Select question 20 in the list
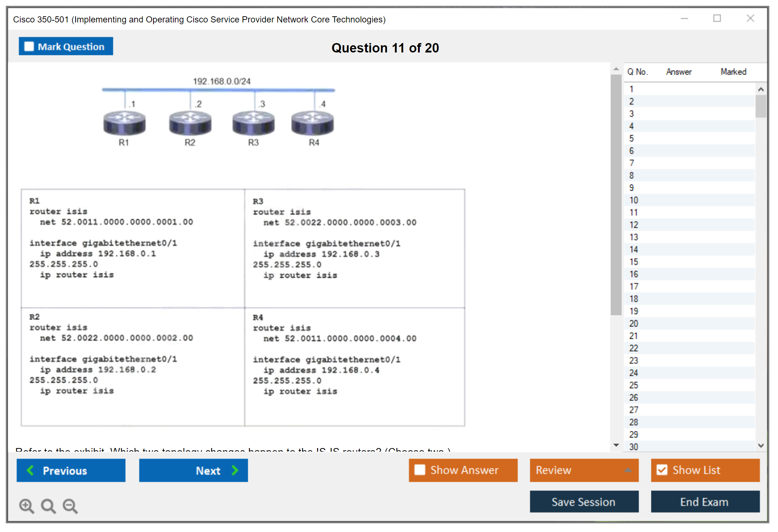This screenshot has width=778, height=532. pyautogui.click(x=634, y=323)
